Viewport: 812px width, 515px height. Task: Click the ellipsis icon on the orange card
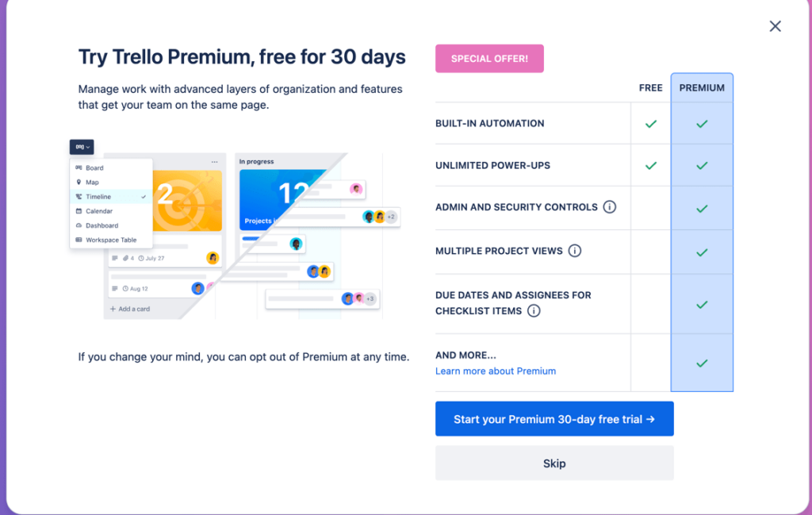click(214, 161)
